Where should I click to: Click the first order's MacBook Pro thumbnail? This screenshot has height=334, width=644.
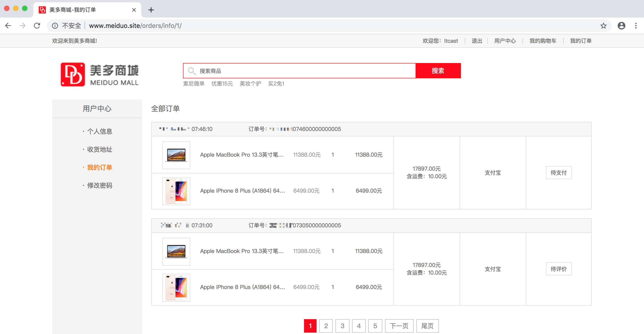[x=176, y=155]
